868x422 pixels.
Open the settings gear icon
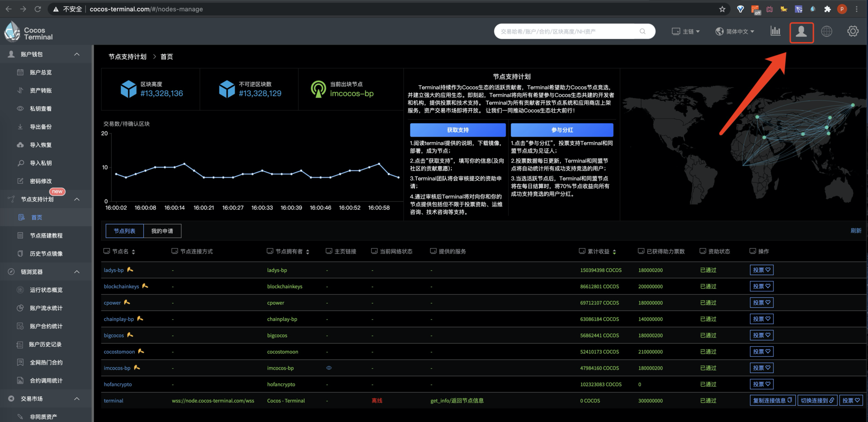853,31
